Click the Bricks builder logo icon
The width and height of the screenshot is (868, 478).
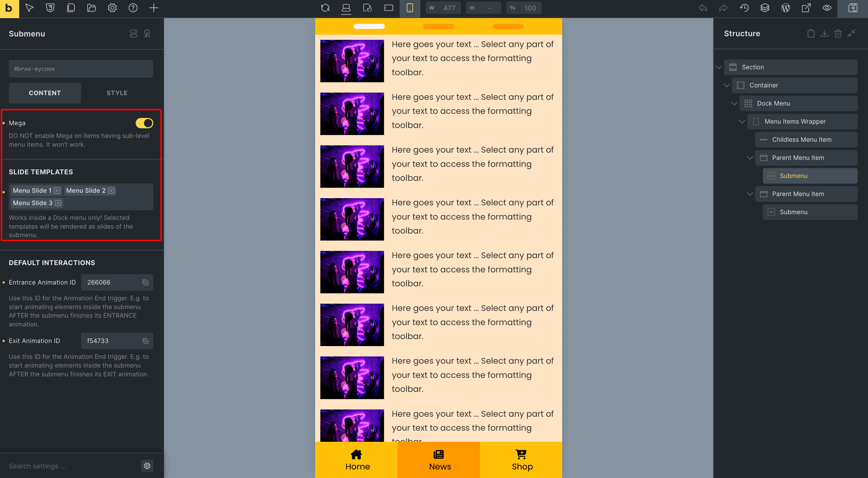pos(9,8)
